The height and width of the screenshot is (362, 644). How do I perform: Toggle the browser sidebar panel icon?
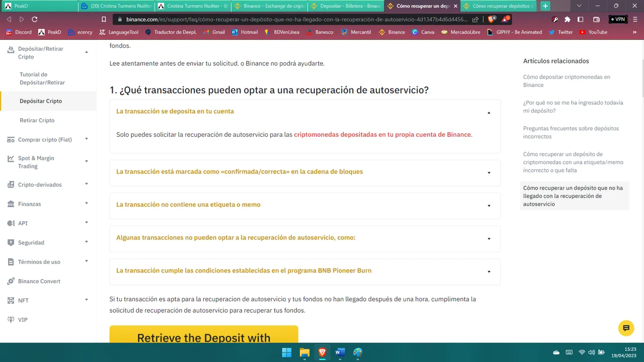(x=581, y=19)
